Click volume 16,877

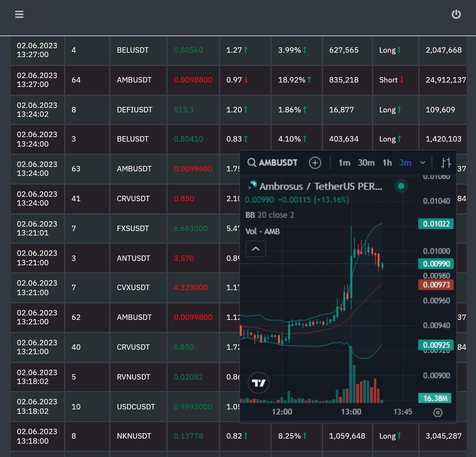pyautogui.click(x=341, y=110)
